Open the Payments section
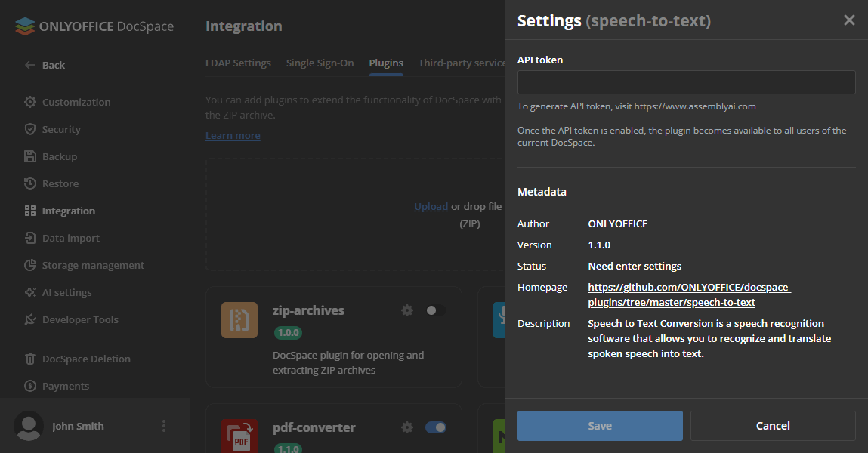The image size is (868, 453). pyautogui.click(x=66, y=386)
